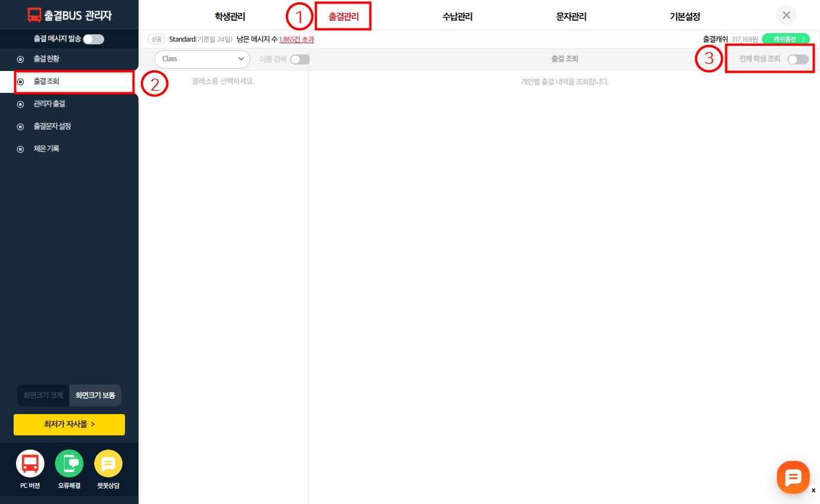820x504 pixels.
Task: Select 화면크기 크게 option
Action: click(43, 395)
